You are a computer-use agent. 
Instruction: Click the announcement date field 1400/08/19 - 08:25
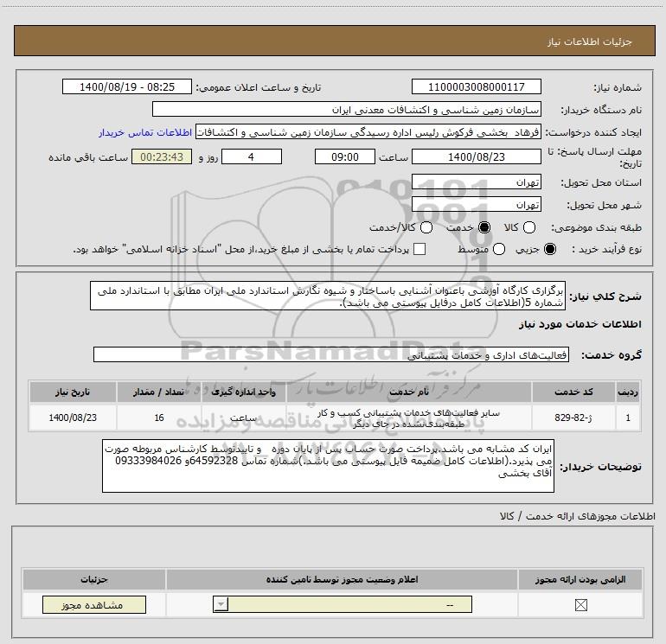127,86
